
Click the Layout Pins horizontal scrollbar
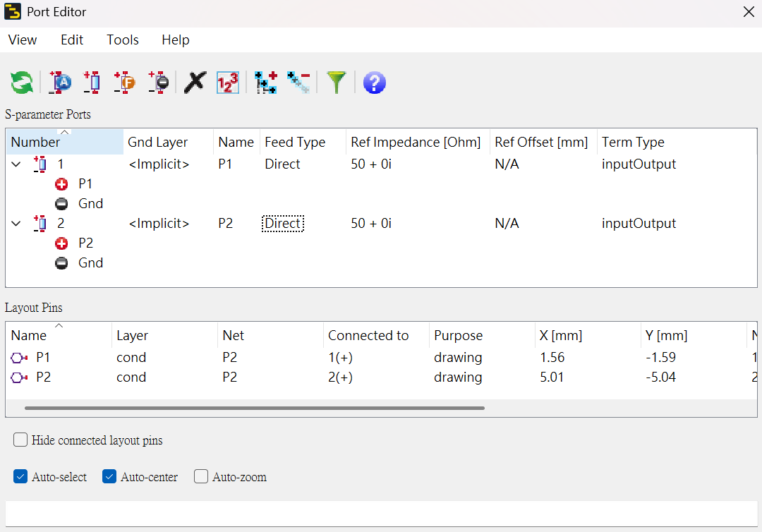(x=255, y=408)
